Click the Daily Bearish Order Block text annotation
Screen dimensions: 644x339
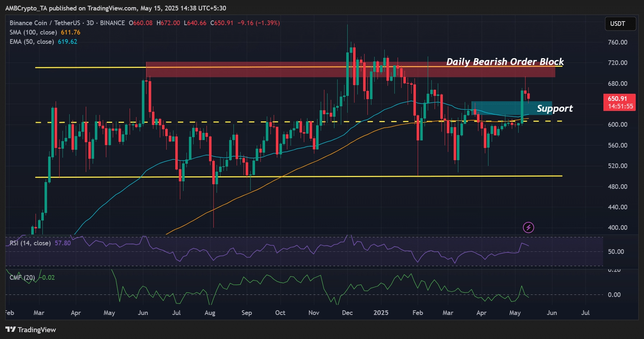505,62
